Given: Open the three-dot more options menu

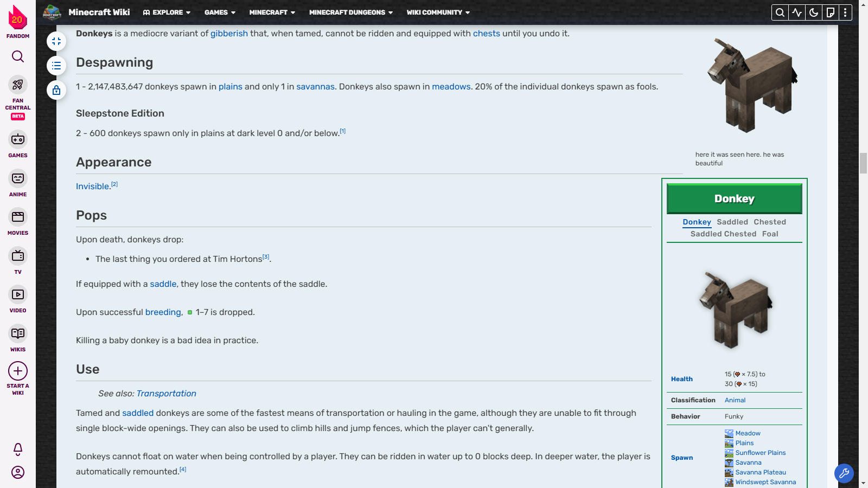Looking at the screenshot, I should pos(845,12).
